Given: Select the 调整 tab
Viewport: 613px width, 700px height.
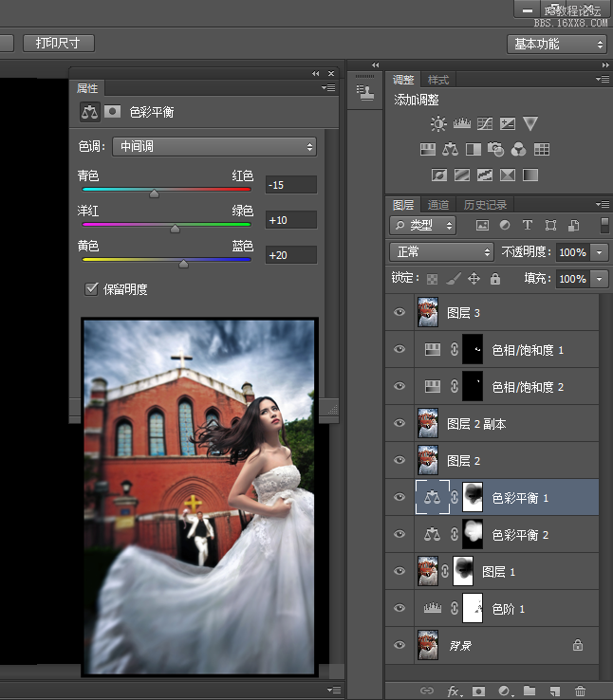Looking at the screenshot, I should coord(403,80).
